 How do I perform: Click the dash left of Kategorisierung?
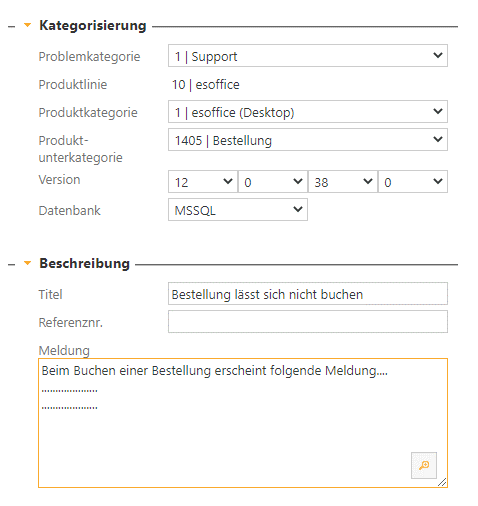[12, 27]
